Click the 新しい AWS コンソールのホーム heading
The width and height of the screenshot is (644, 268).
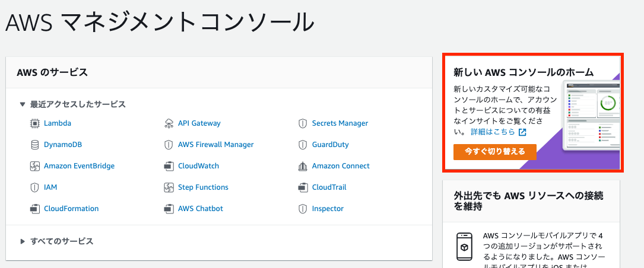524,73
